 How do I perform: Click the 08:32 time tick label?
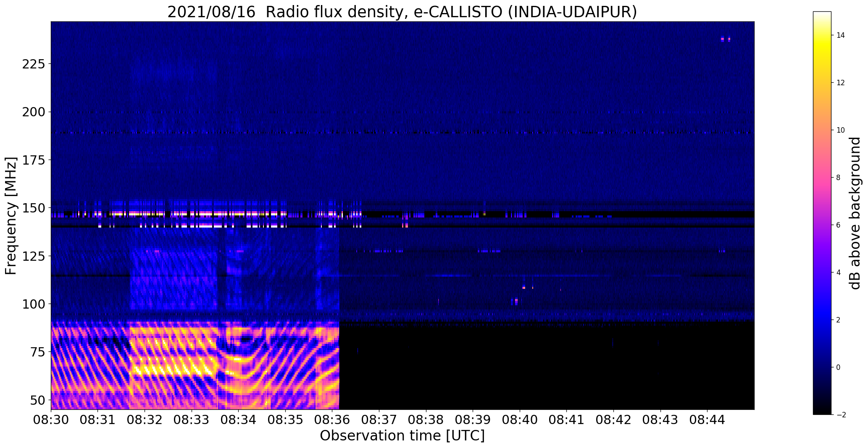click(x=145, y=420)
